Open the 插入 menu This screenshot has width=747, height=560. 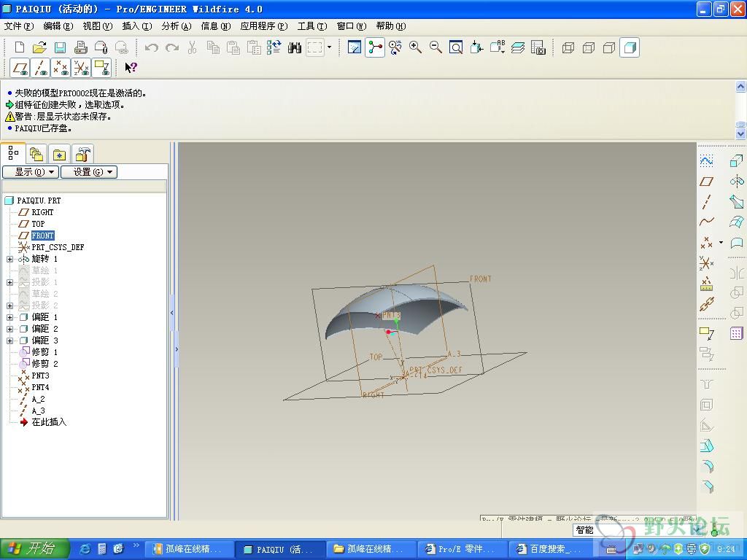137,26
